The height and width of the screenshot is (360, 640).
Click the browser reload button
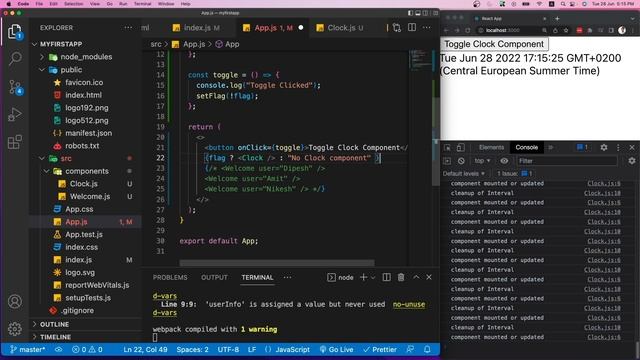468,30
